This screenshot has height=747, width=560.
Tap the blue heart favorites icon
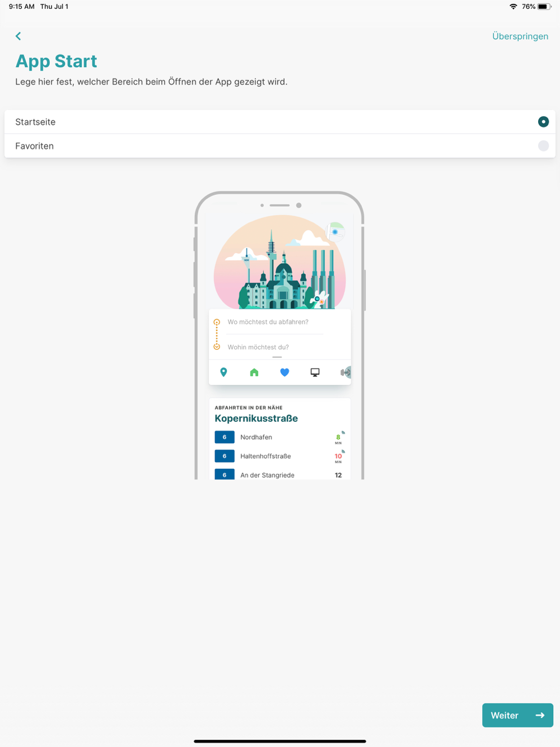(x=284, y=372)
